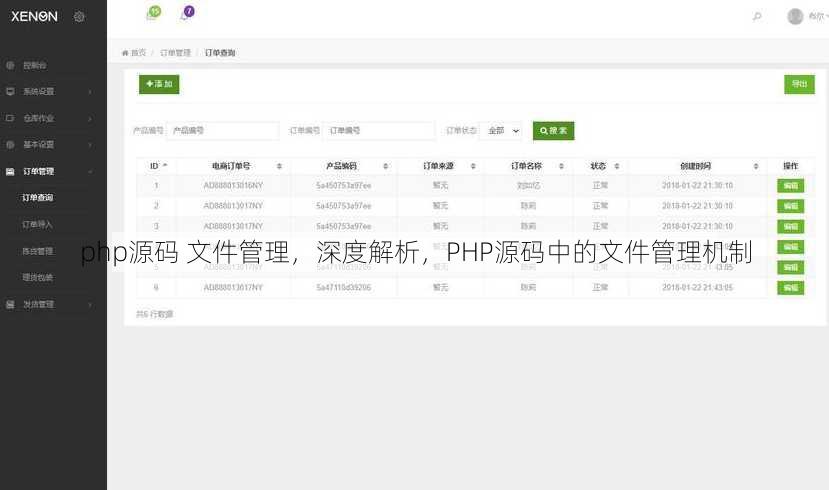Click 2018-01-22 21:43:05 in row 6
The height and width of the screenshot is (490, 829).
tap(697, 288)
